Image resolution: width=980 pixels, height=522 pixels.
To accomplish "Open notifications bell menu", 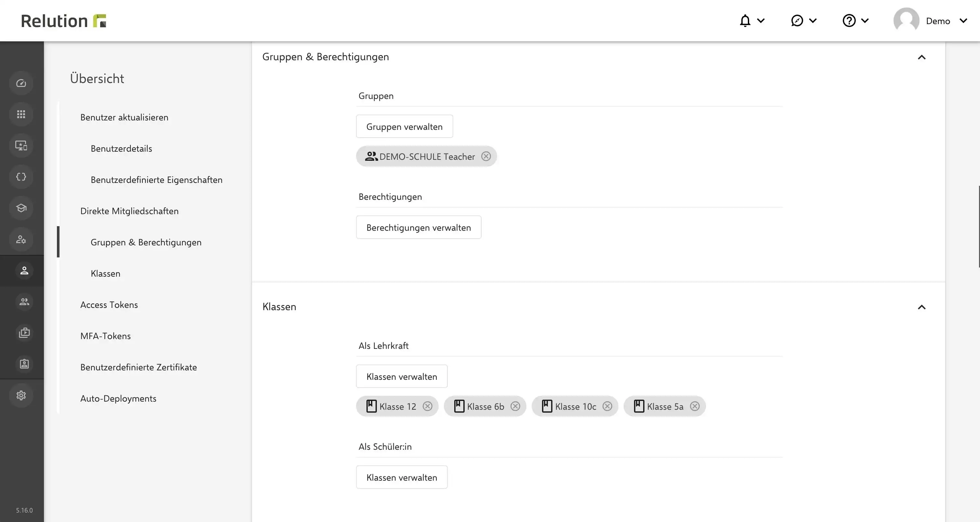I will pos(752,21).
